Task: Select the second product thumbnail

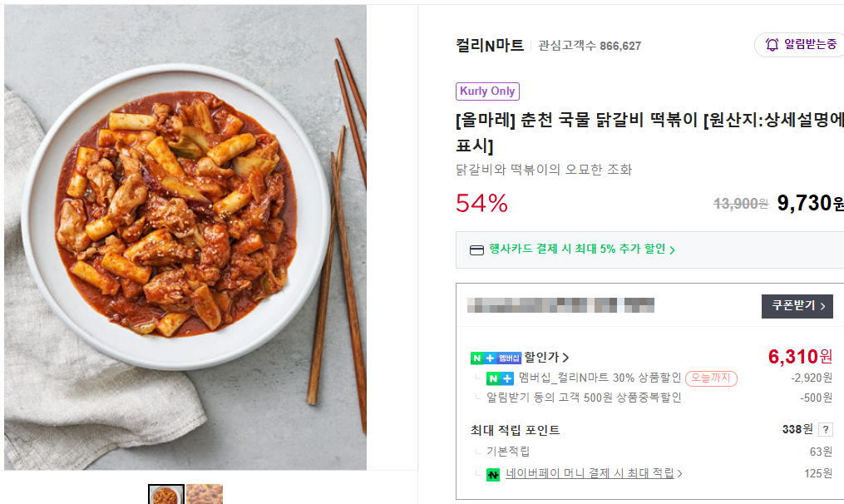Action: click(x=205, y=494)
